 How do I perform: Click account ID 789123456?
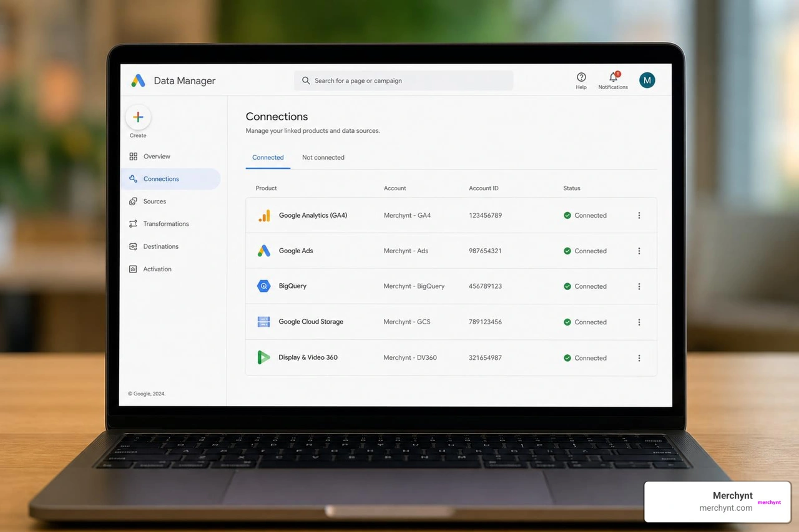tap(486, 322)
